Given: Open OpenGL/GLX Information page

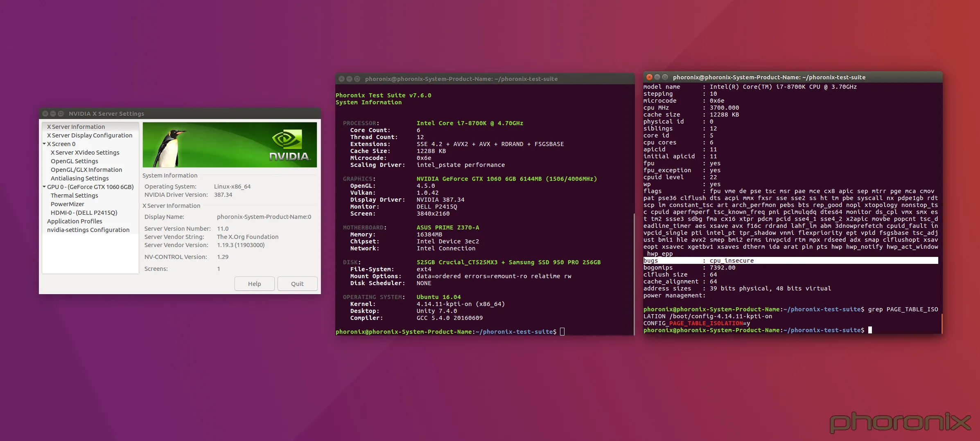Looking at the screenshot, I should (86, 170).
